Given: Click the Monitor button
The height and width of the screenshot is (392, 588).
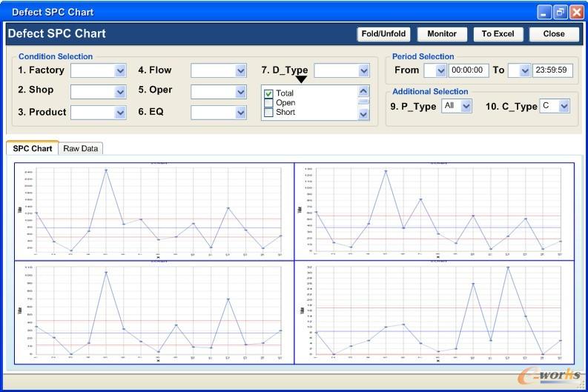Looking at the screenshot, I should point(442,34).
